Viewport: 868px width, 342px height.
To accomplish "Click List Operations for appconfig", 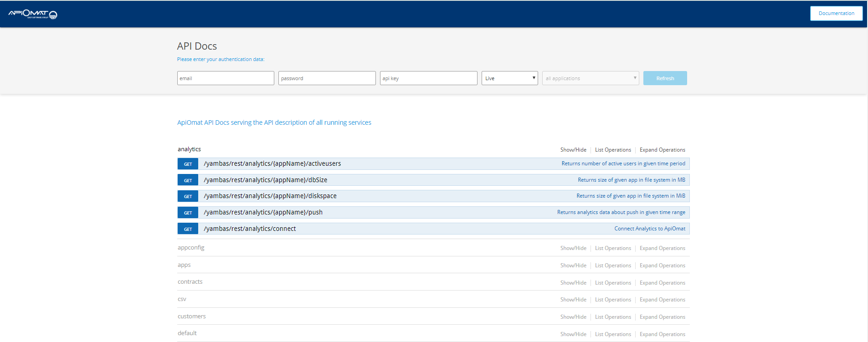I will [x=613, y=248].
